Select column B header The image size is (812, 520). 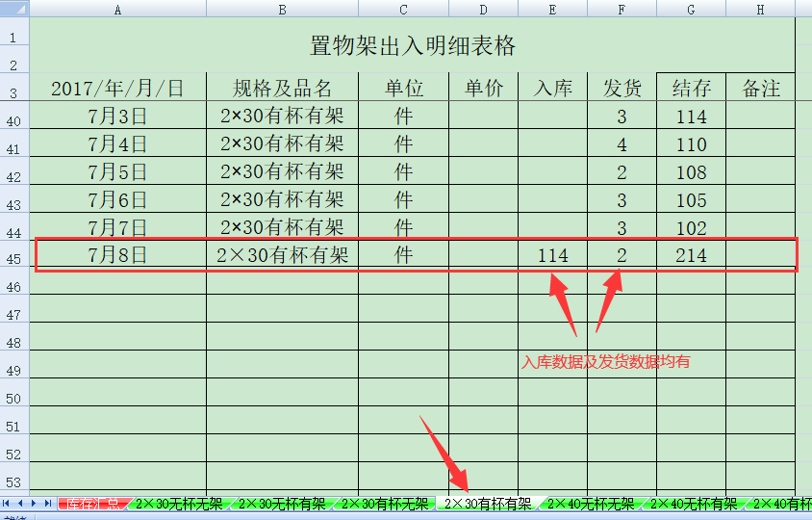tap(282, 9)
